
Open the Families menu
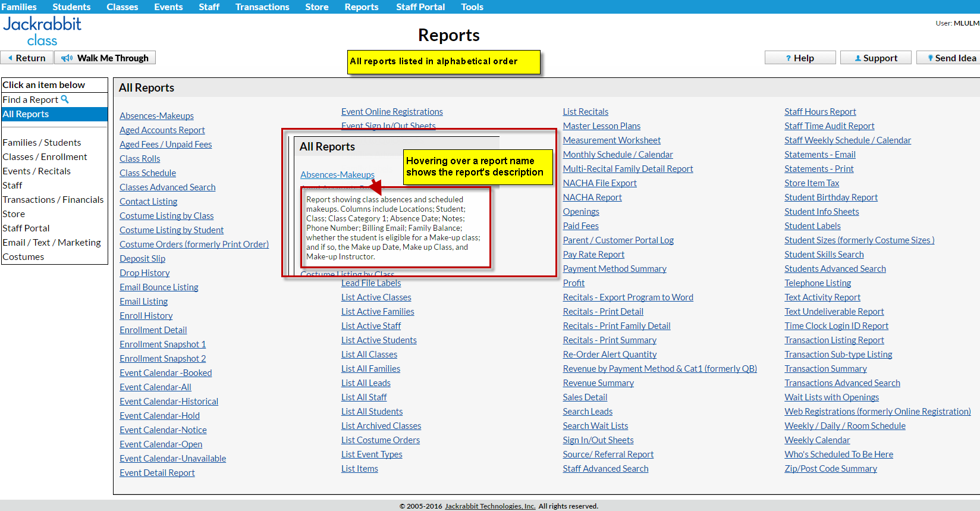(x=19, y=7)
